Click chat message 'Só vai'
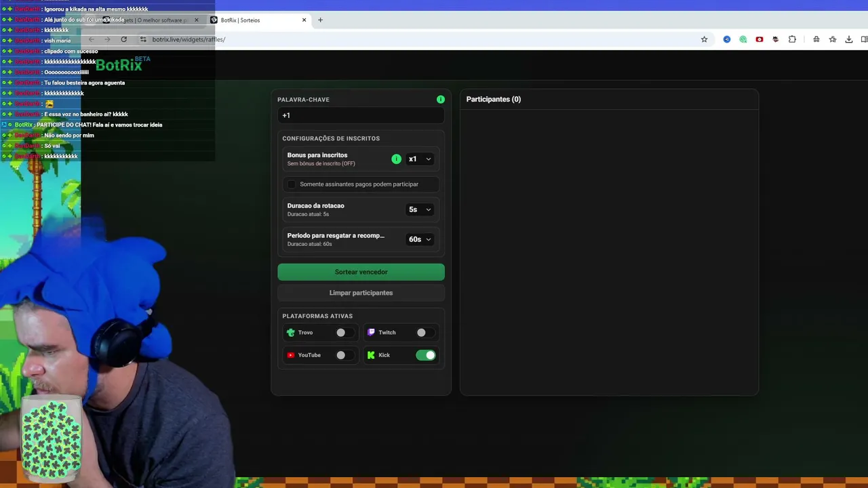 click(52, 146)
